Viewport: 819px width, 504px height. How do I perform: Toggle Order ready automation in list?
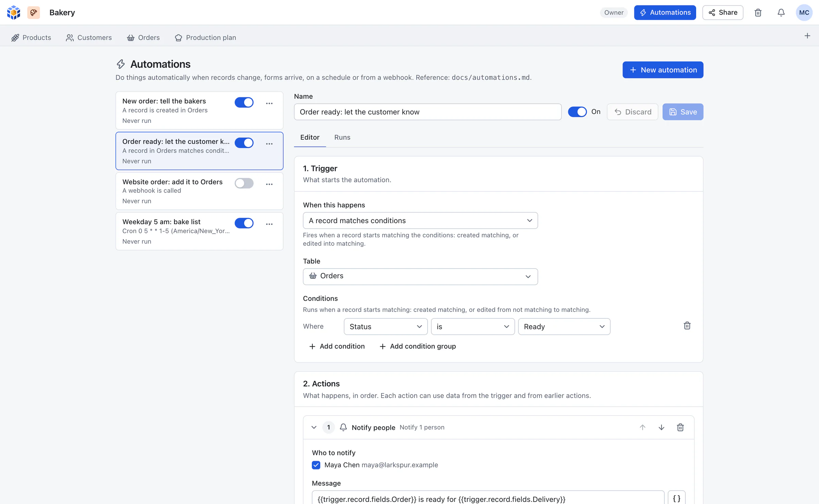pos(244,143)
